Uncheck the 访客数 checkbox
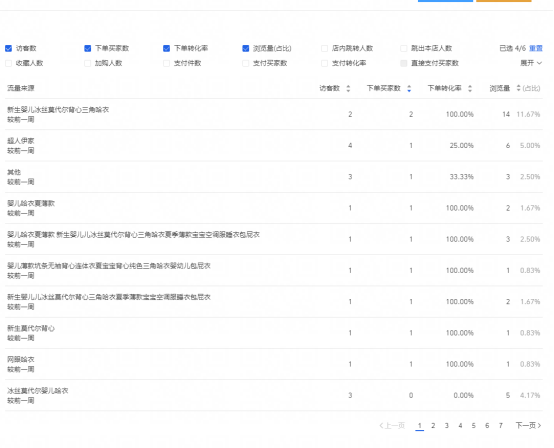Screen dimensions: 554x448 8,48
